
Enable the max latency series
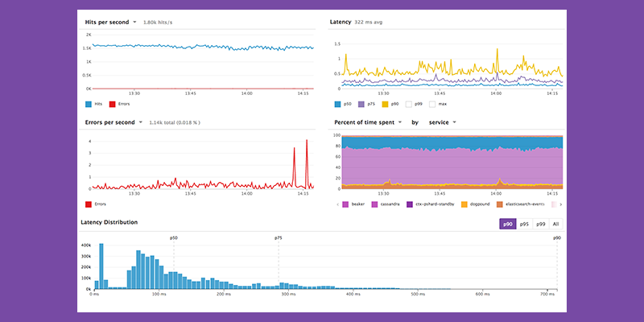pyautogui.click(x=432, y=105)
